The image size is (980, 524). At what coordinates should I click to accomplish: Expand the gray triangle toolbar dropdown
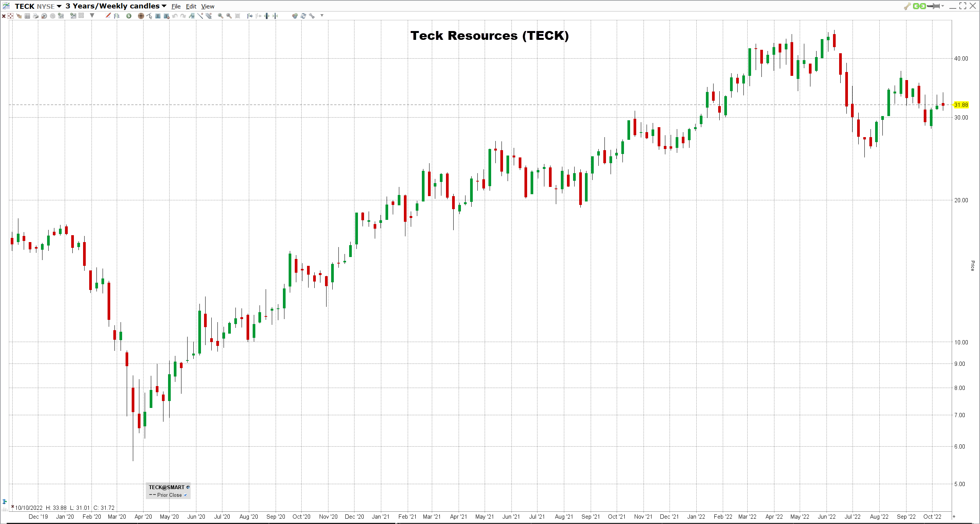(92, 15)
